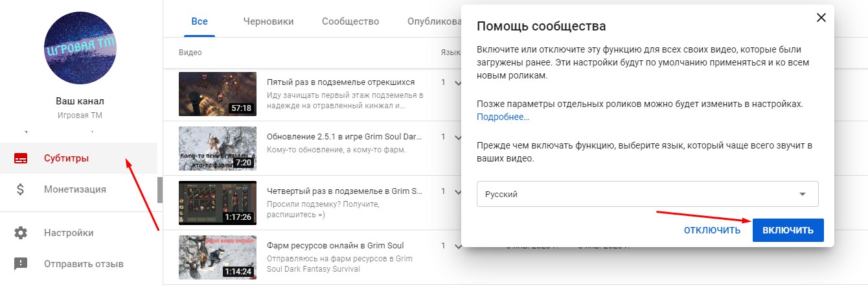868x286 pixels.
Task: Switch to the Черновики tab
Action: coord(268,21)
